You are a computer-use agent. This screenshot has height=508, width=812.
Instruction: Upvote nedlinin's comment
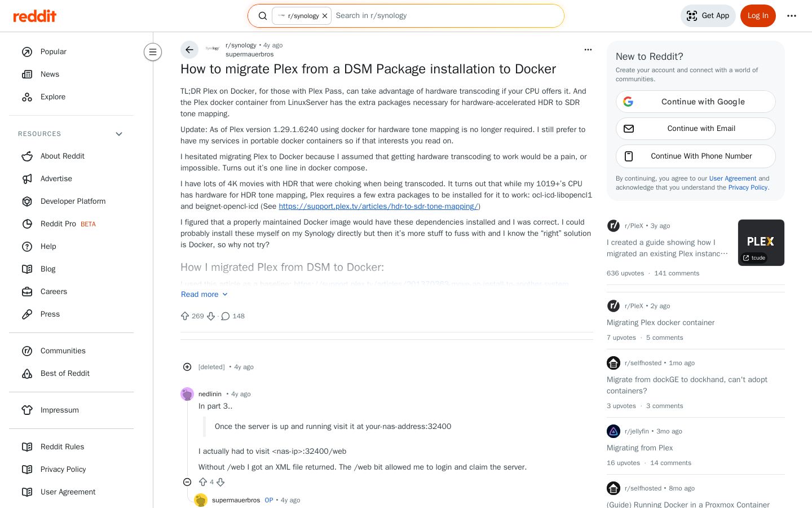pyautogui.click(x=203, y=482)
